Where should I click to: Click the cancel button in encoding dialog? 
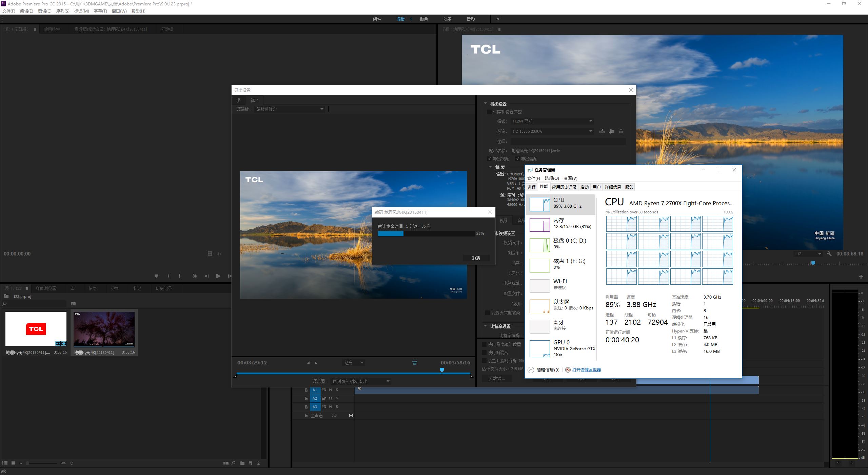click(476, 258)
